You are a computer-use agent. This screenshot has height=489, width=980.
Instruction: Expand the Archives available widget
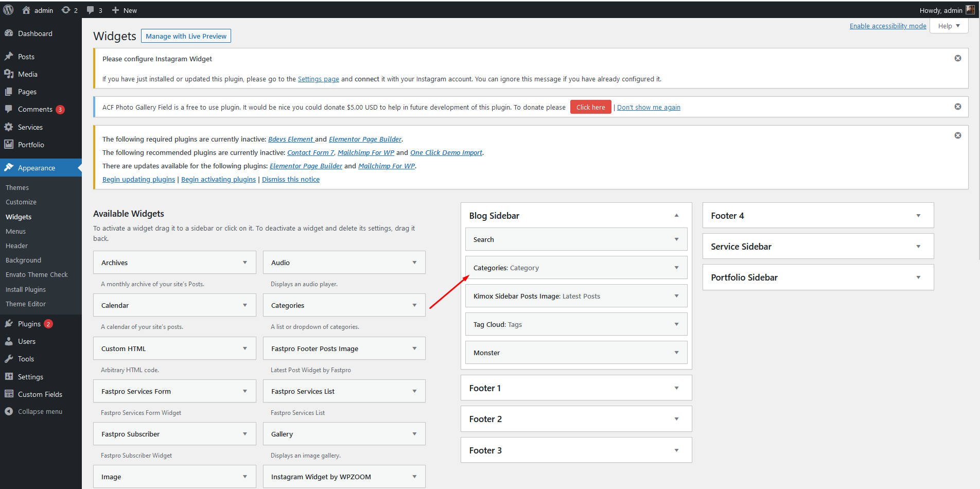[x=244, y=263]
